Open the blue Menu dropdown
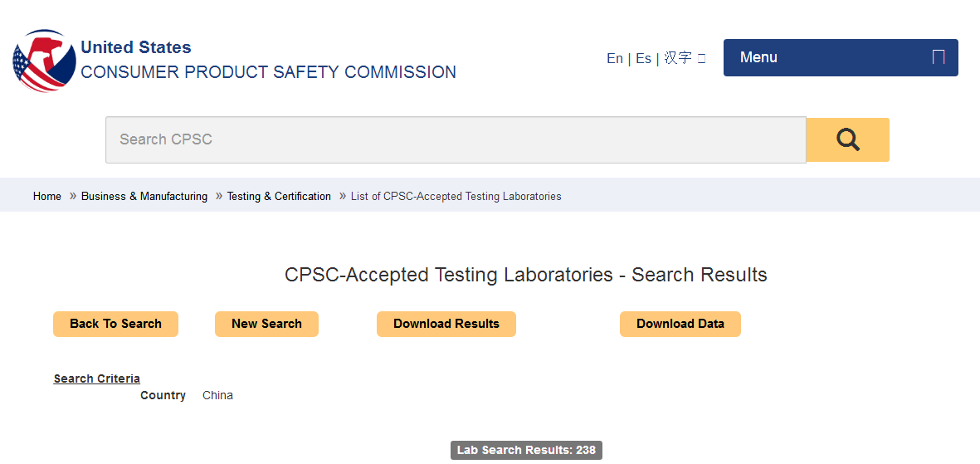Viewport: 980px width, 464px height. (841, 57)
